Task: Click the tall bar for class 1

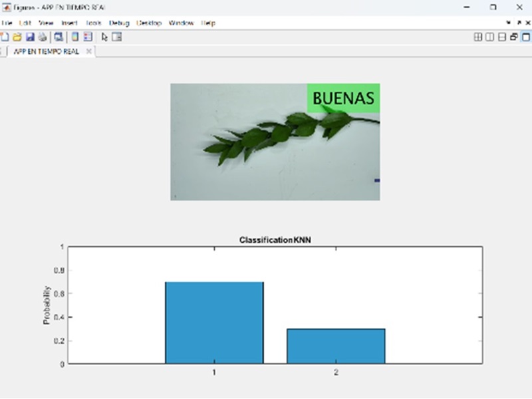Action: 214,323
